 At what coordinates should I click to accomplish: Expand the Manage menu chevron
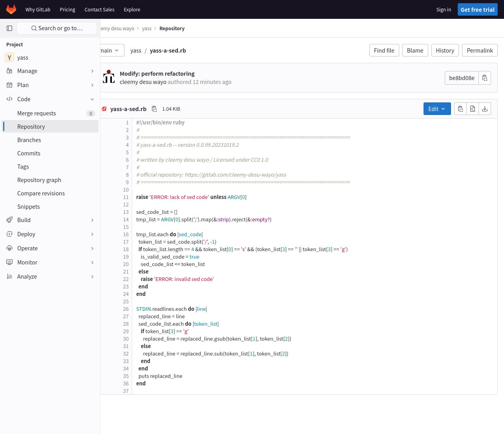92,71
